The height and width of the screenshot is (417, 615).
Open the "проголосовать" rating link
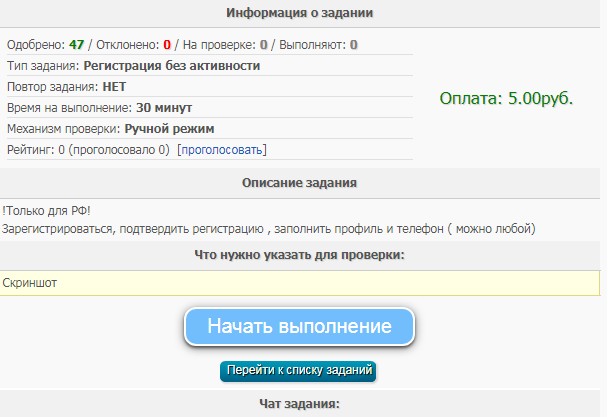[222, 150]
